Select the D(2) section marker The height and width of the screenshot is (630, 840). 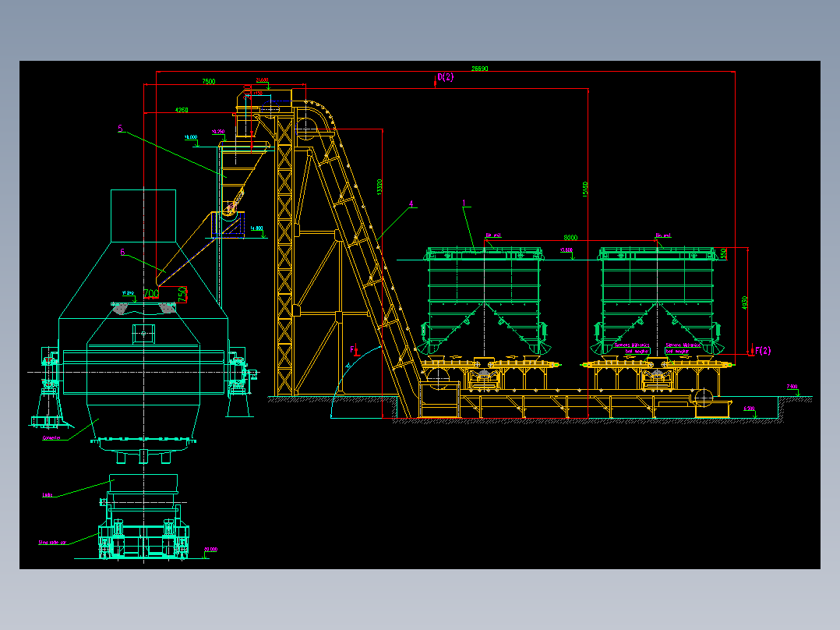(x=445, y=77)
